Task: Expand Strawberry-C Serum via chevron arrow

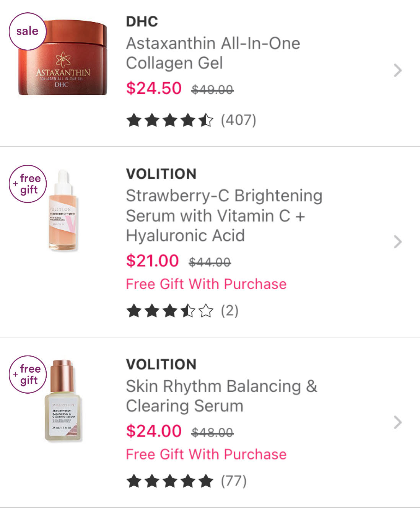Action: (x=398, y=242)
